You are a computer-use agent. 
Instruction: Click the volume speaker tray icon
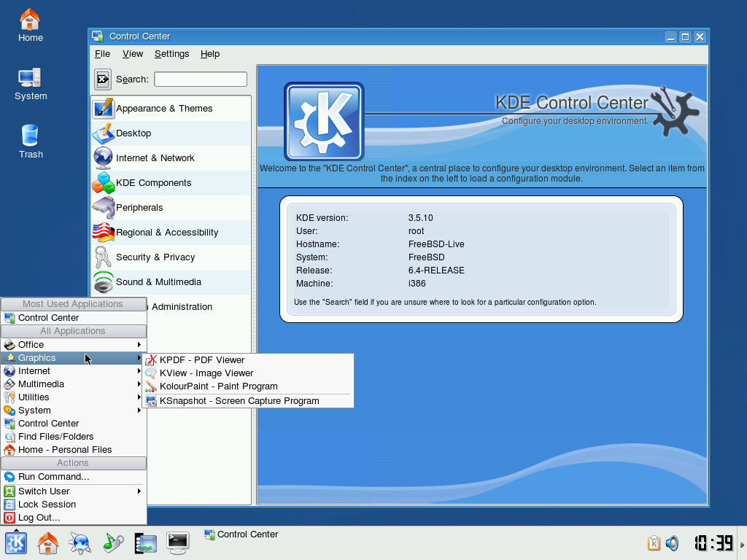(x=672, y=543)
